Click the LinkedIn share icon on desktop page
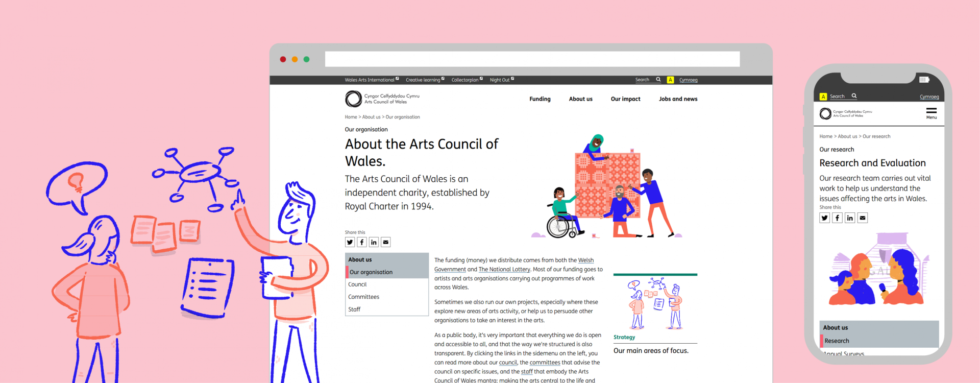The image size is (980, 383). click(374, 242)
